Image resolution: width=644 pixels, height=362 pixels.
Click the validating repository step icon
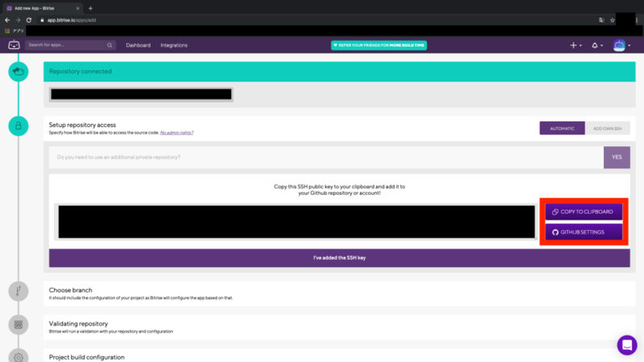[x=19, y=325]
